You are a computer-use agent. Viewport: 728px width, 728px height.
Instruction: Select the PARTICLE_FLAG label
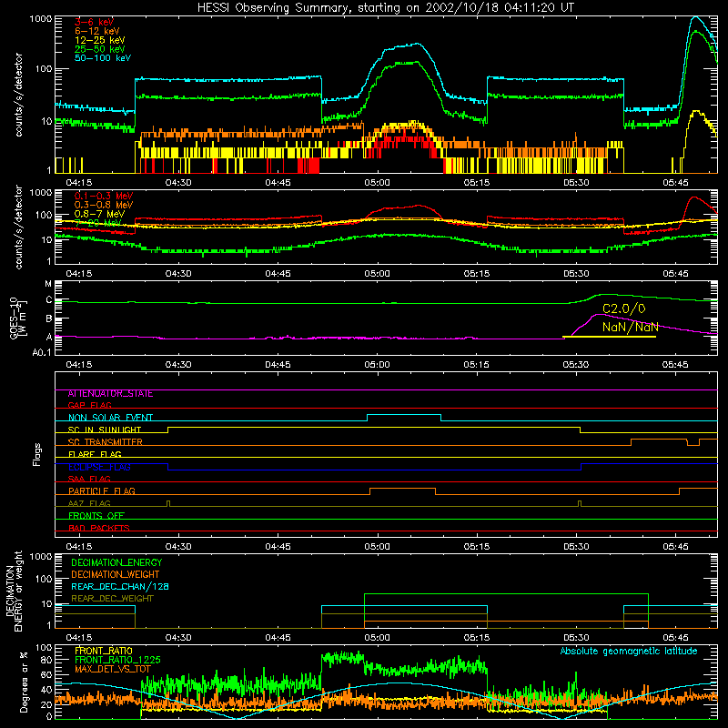(x=102, y=491)
